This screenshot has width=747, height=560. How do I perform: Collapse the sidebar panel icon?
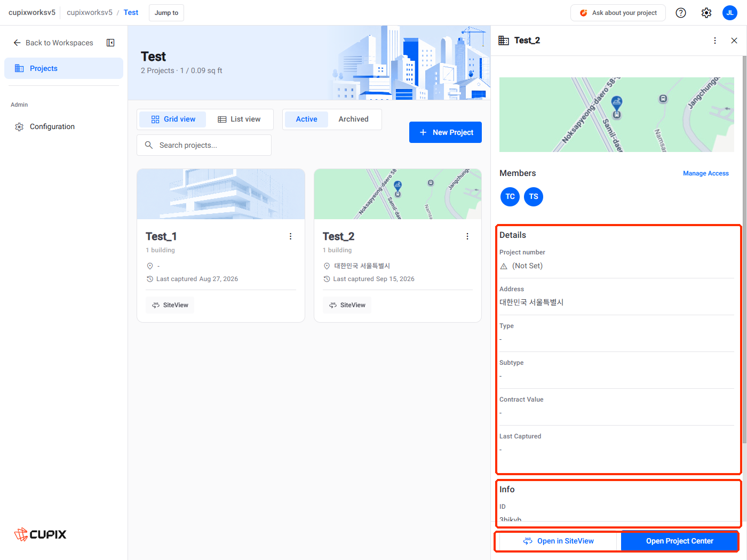point(110,43)
